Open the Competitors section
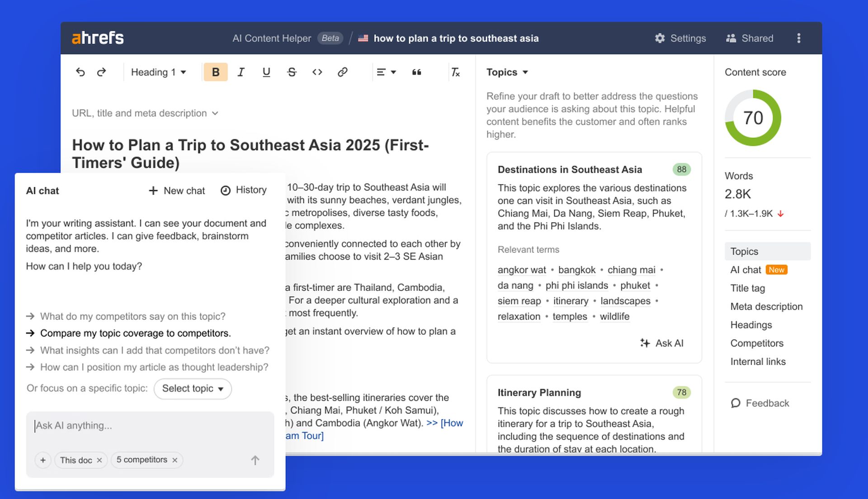 tap(757, 343)
